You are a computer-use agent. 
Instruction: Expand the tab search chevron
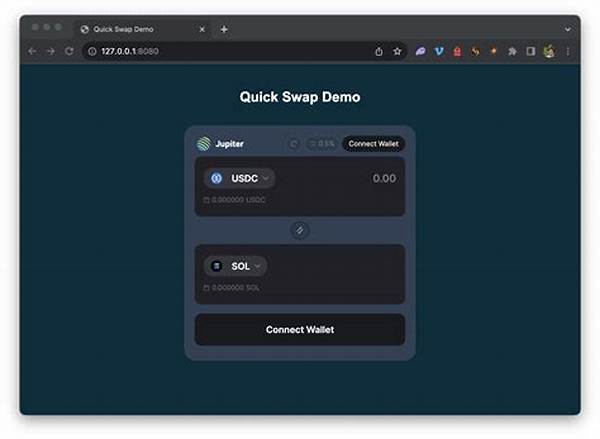coord(567,29)
